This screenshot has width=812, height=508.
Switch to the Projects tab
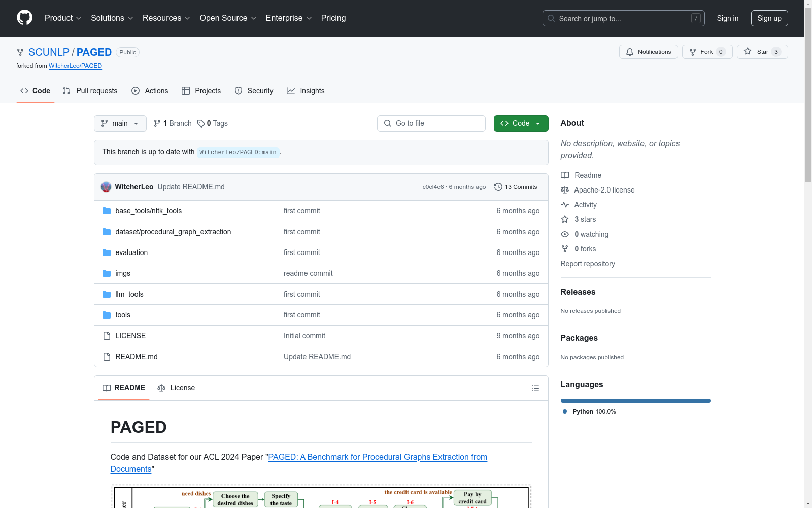(x=201, y=91)
